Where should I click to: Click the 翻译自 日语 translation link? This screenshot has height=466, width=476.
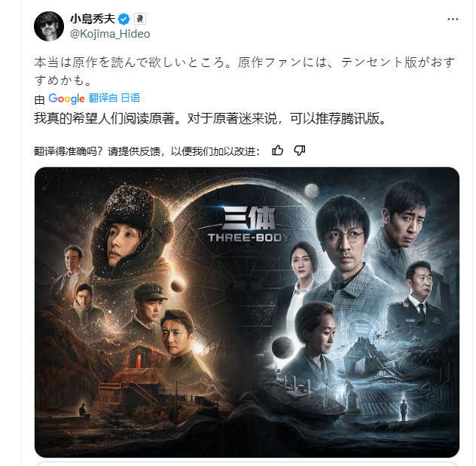[x=114, y=98]
